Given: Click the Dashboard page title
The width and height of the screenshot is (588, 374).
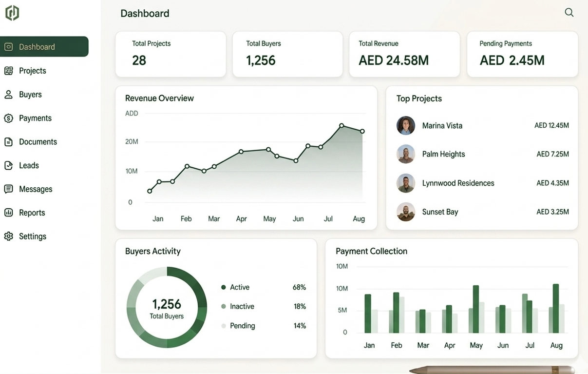Looking at the screenshot, I should (145, 14).
